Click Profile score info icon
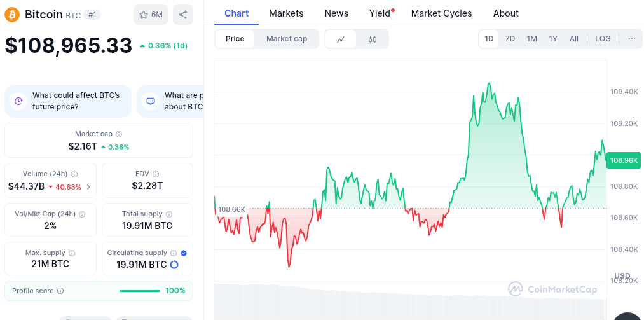Viewport: 644px width, 320px height. pos(60,291)
